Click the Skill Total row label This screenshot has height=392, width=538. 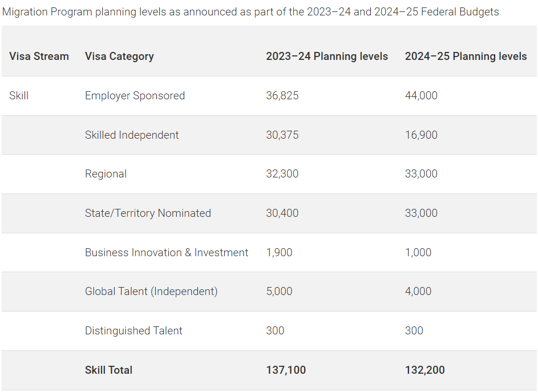[x=108, y=370]
